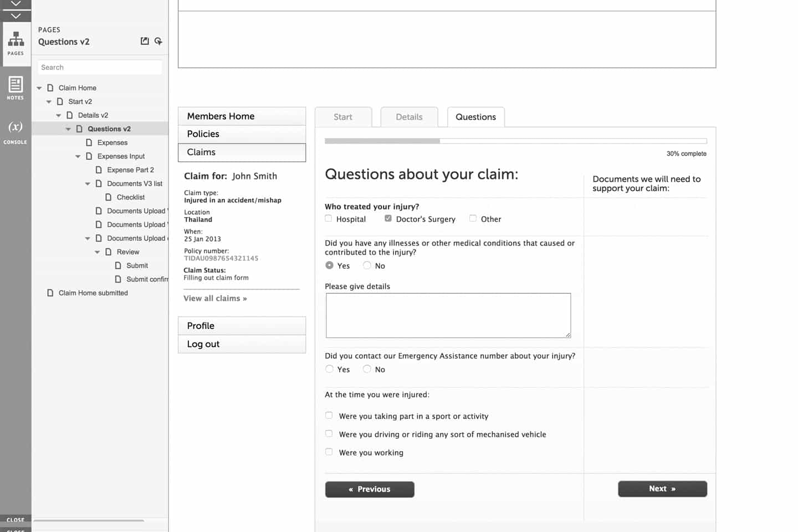Viewport: 798px width, 532px height.
Task: Select the Questions tab
Action: click(475, 117)
